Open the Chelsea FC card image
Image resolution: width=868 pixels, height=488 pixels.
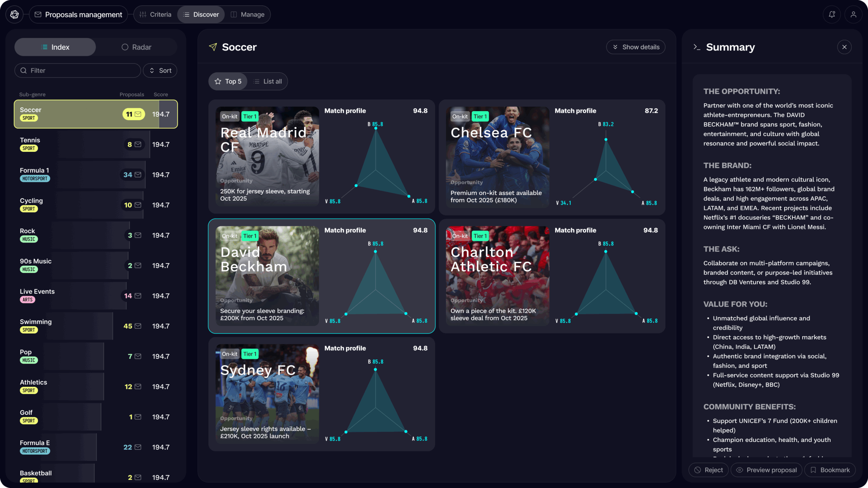click(x=497, y=157)
